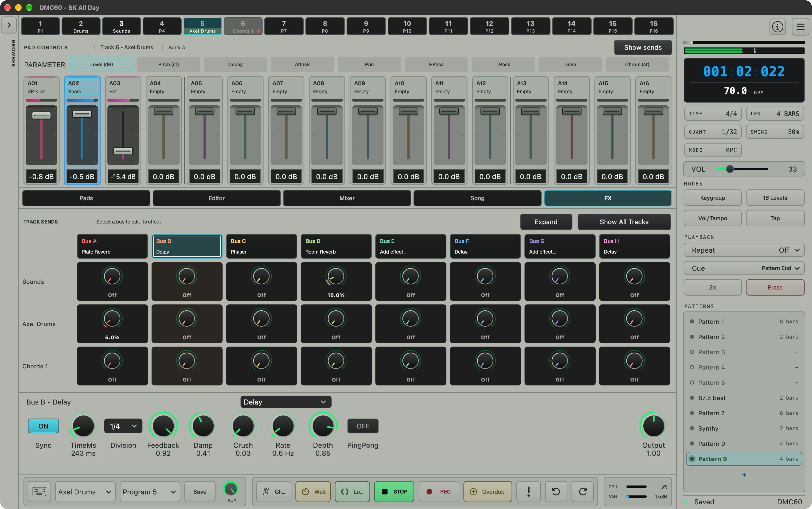
Task: Click Axel Drums send knob for Bus F
Action: (x=485, y=318)
